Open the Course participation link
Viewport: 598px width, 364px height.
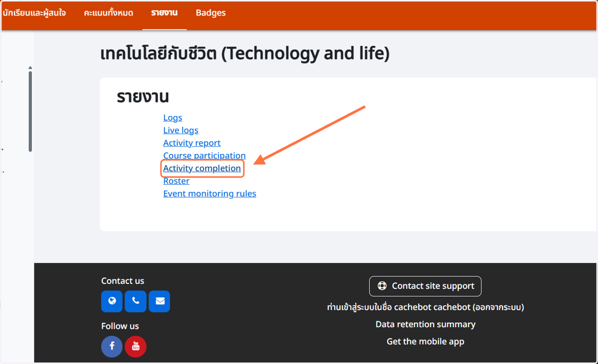204,155
